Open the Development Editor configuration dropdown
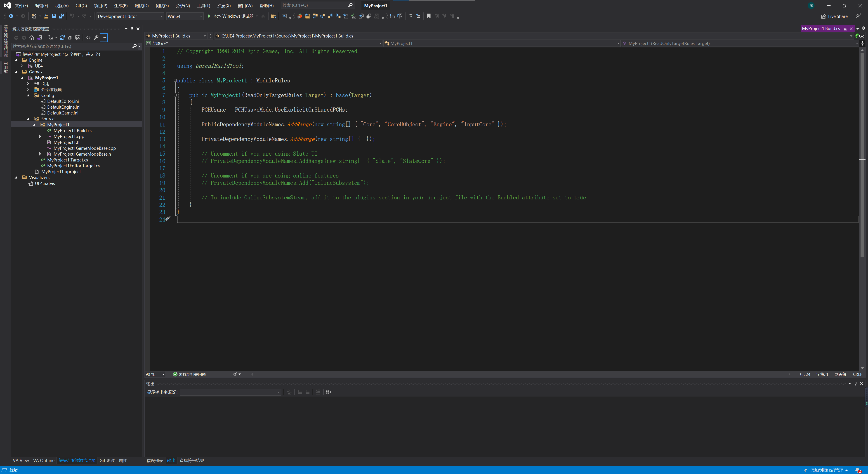The image size is (868, 474). pyautogui.click(x=130, y=16)
